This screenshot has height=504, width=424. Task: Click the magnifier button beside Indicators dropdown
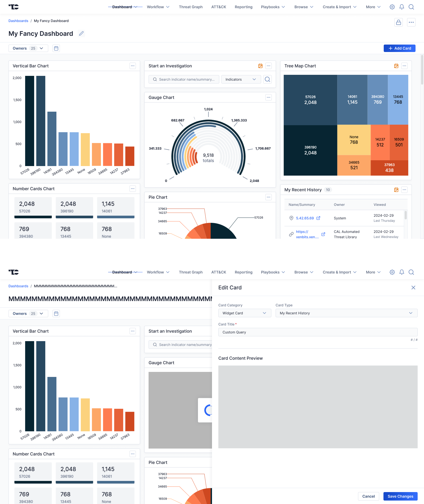[x=267, y=79]
